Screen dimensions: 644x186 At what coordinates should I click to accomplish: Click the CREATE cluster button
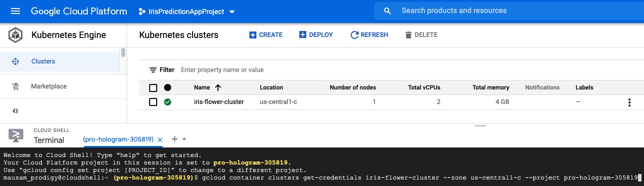coord(266,35)
